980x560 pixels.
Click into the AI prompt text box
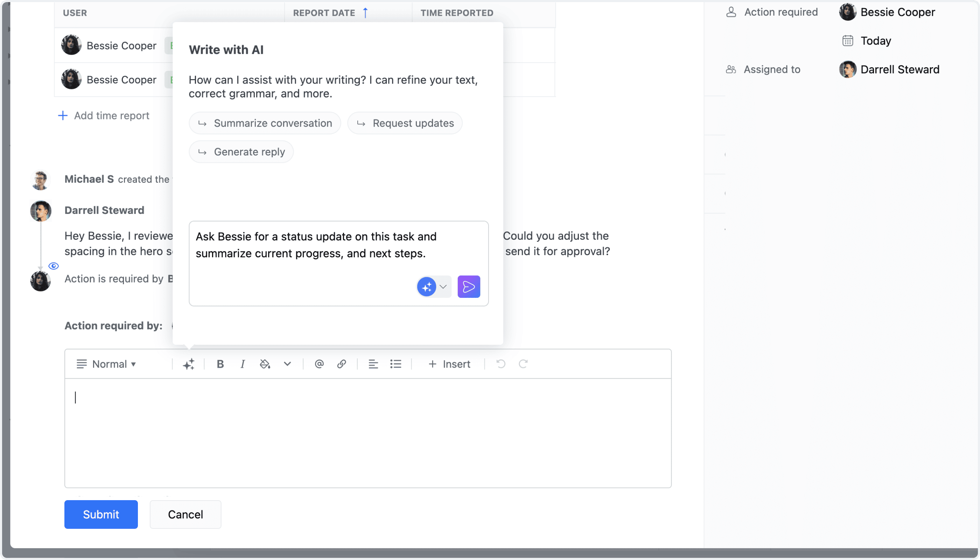tap(338, 264)
